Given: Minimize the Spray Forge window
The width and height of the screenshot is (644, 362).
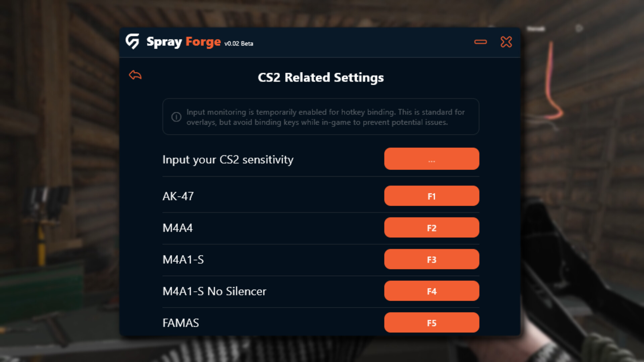Looking at the screenshot, I should (480, 42).
